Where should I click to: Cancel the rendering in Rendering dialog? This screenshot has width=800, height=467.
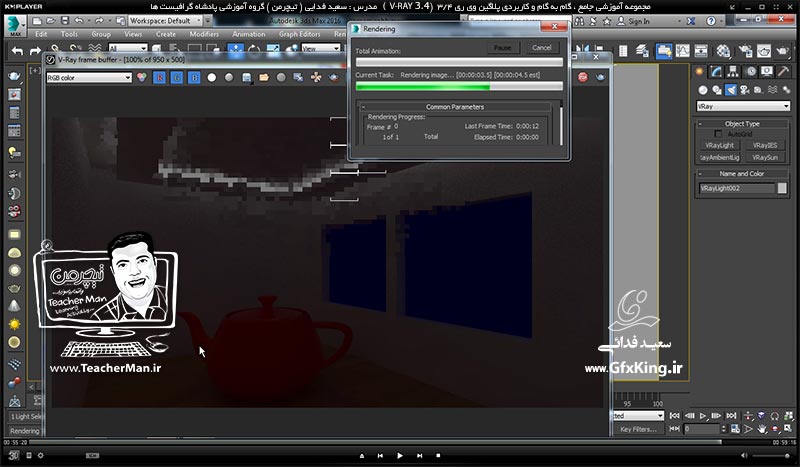542,47
